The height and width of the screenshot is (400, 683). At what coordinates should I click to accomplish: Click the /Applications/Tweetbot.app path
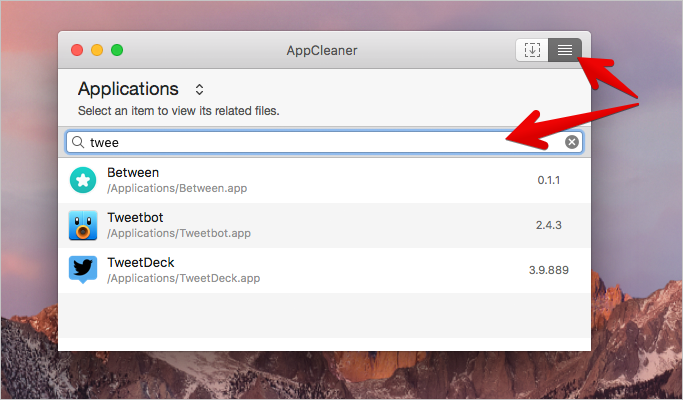[179, 233]
